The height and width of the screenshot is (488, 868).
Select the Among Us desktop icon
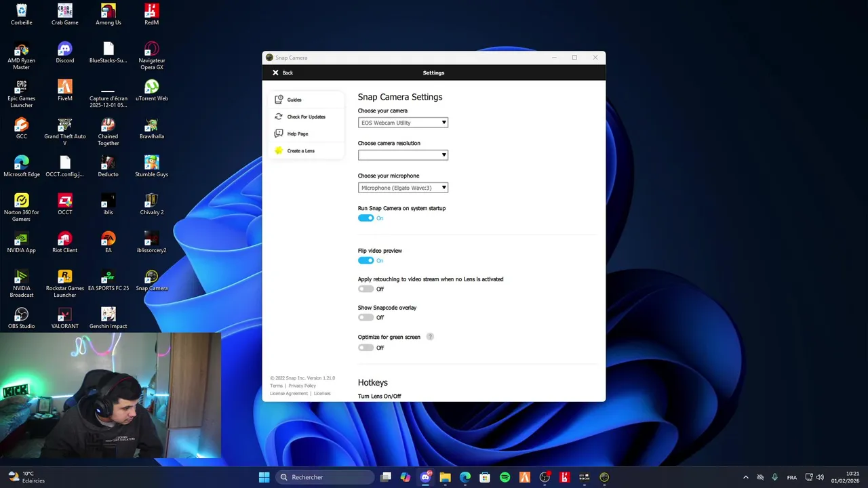pos(108,15)
